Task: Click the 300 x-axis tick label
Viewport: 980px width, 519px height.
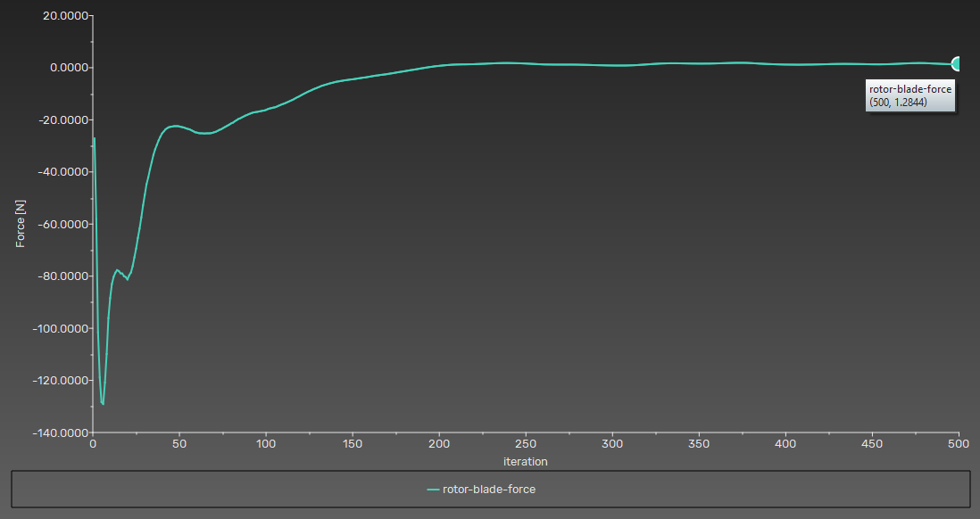Action: pos(612,444)
